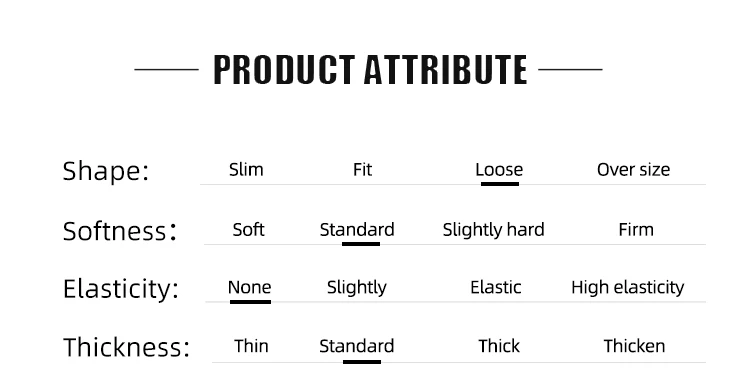Viewport: 750px width, 392px height.
Task: Pick the Over size shape option
Action: 633,170
